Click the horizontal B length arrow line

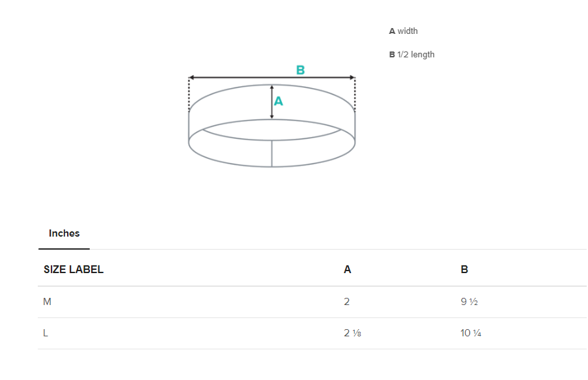[247, 78]
